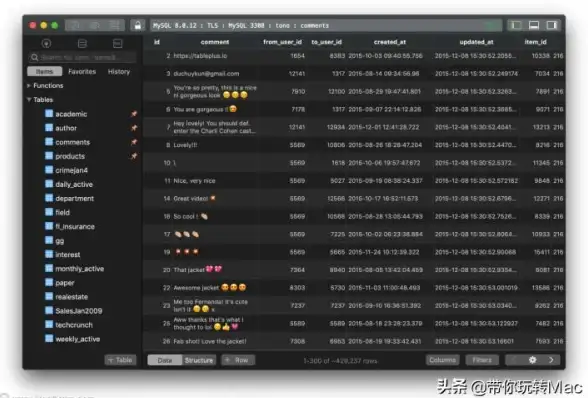
Task: Click the SalesJan2009 table icon
Action: 49,311
